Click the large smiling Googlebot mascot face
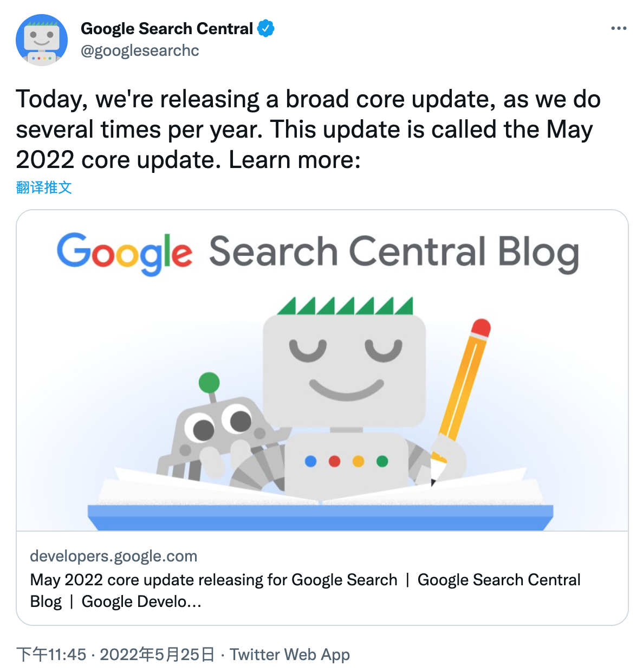Screen dimensions: 636x672 click(x=345, y=370)
